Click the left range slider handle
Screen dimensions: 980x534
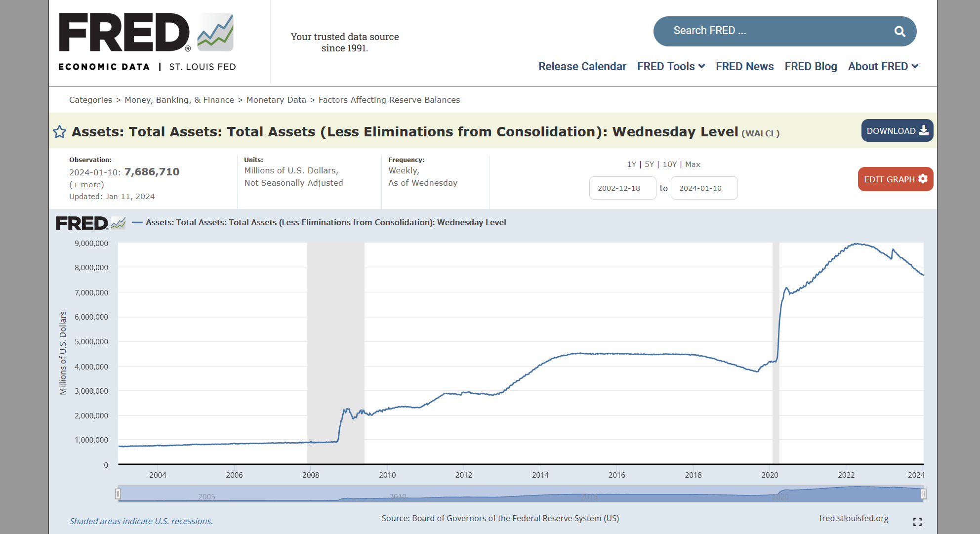pyautogui.click(x=118, y=494)
